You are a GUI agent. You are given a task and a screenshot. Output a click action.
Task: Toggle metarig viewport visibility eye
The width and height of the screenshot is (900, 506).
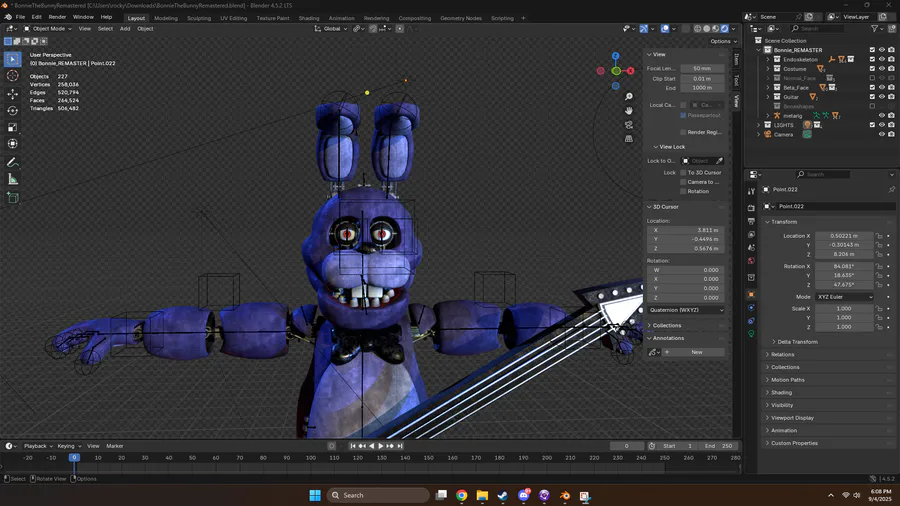click(882, 115)
